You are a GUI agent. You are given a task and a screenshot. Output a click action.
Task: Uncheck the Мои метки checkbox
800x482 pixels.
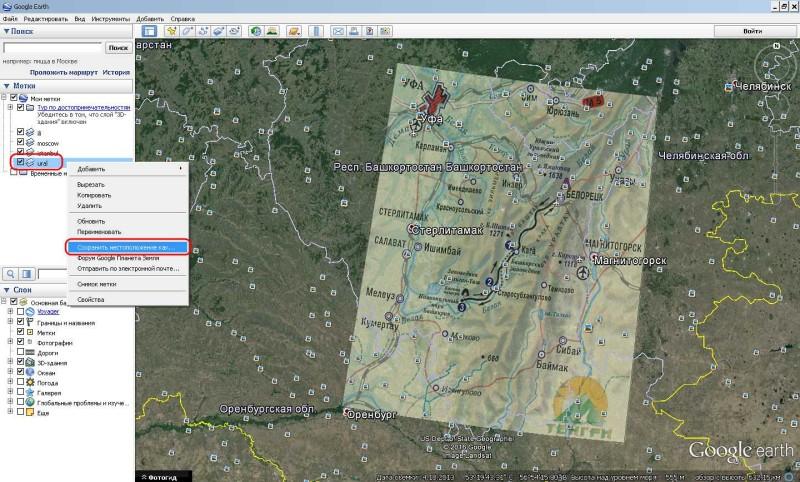pyautogui.click(x=14, y=98)
